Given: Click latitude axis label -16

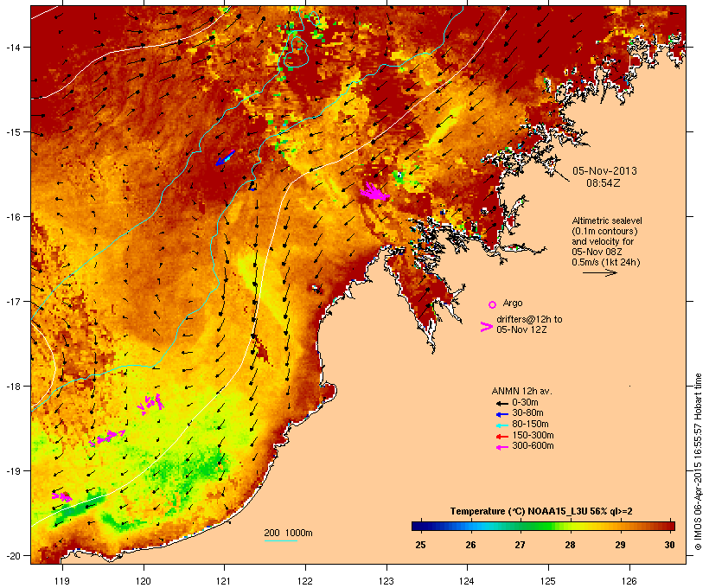Looking at the screenshot, I should pyautogui.click(x=12, y=217).
